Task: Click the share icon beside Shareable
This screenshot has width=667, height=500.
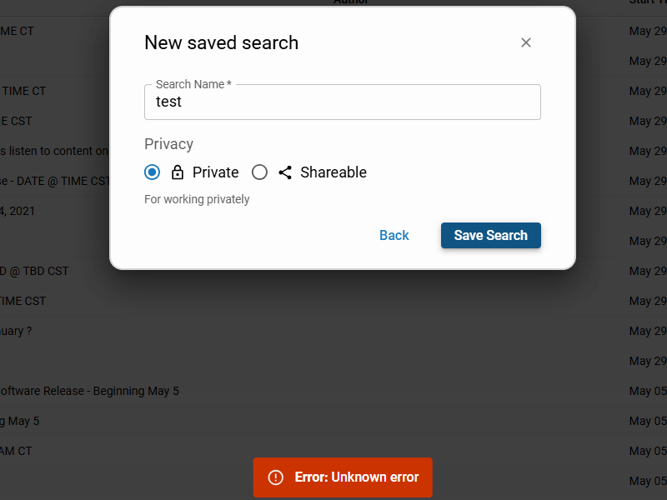Action: tap(285, 172)
